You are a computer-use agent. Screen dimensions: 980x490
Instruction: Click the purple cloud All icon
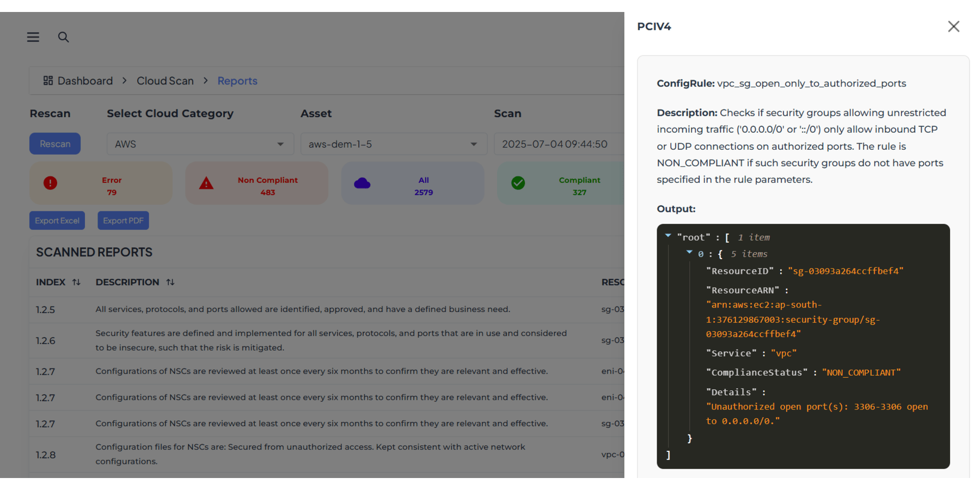point(362,183)
